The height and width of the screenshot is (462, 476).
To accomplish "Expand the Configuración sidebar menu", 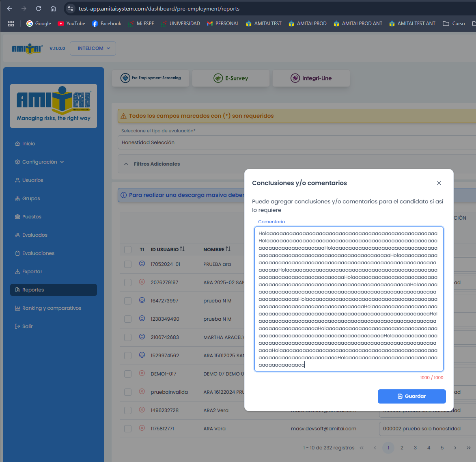I will pos(40,162).
